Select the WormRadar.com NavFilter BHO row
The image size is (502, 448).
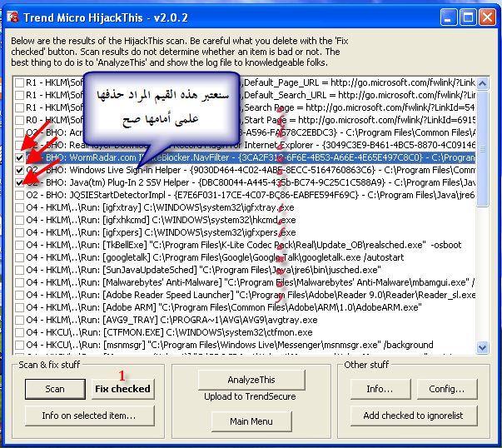(x=251, y=157)
